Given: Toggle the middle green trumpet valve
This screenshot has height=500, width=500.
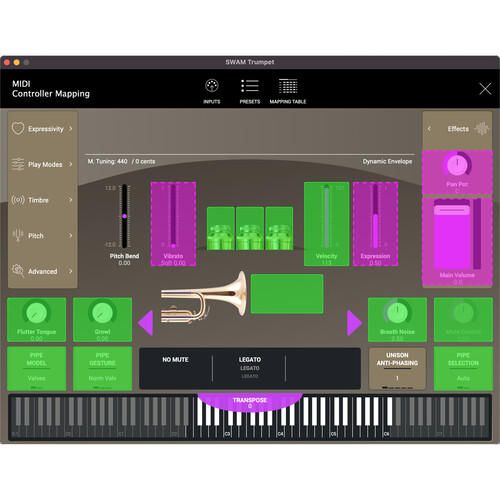Looking at the screenshot, I should click(x=250, y=228).
